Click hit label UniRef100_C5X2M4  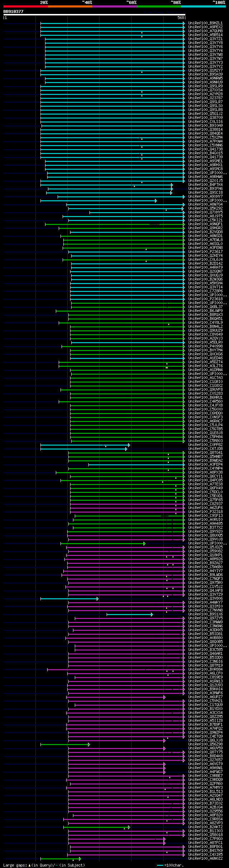pos(205,137)
